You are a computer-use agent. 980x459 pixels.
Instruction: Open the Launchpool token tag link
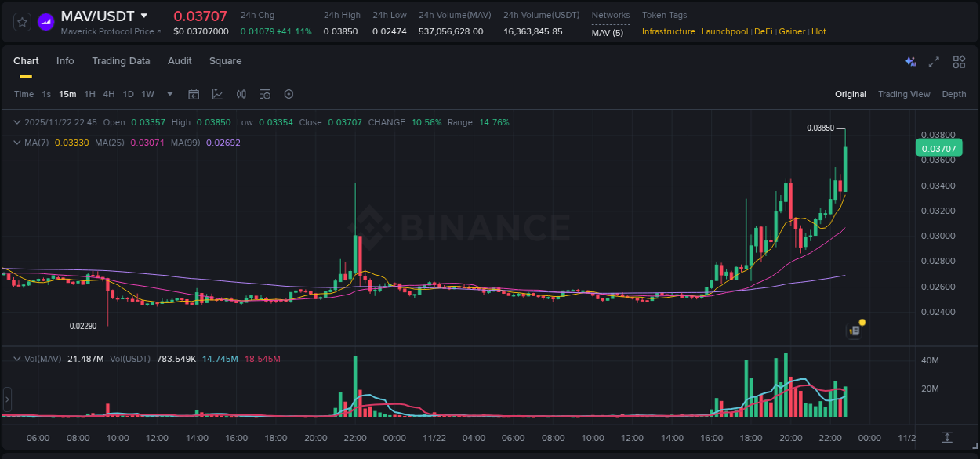[724, 31]
